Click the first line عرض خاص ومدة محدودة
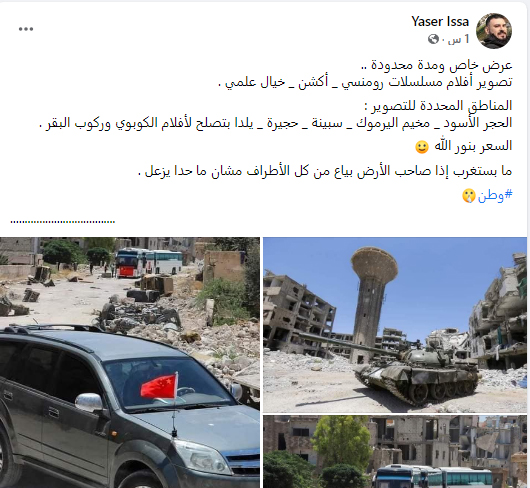The width and height of the screenshot is (530, 488). 437,65
